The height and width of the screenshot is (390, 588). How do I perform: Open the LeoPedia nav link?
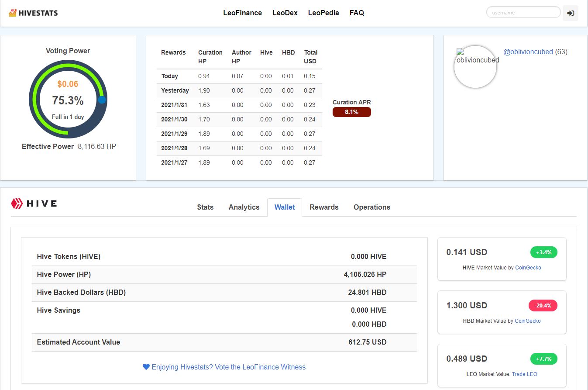click(x=323, y=13)
